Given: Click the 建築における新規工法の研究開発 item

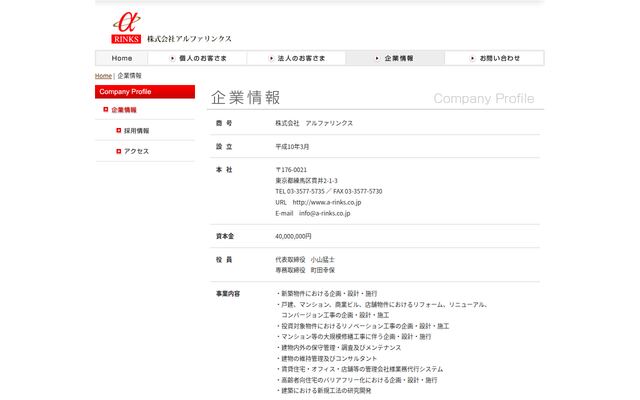Looking at the screenshot, I should click(x=324, y=391).
